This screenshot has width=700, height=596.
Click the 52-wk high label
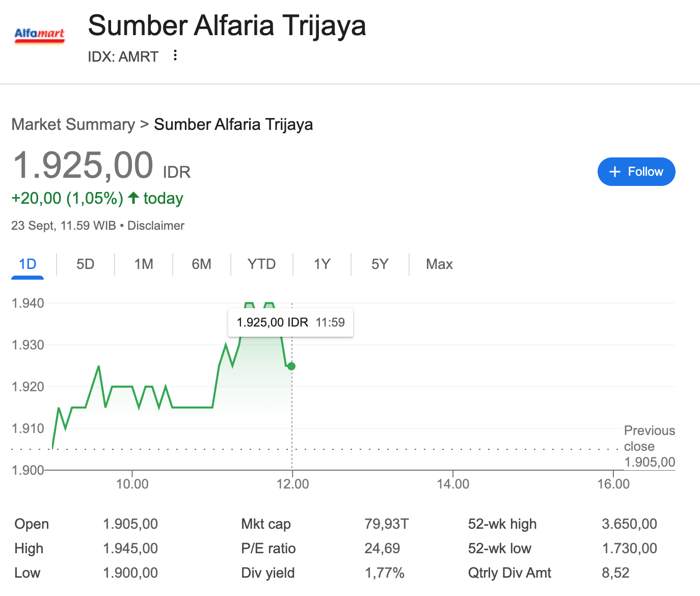pyautogui.click(x=502, y=524)
